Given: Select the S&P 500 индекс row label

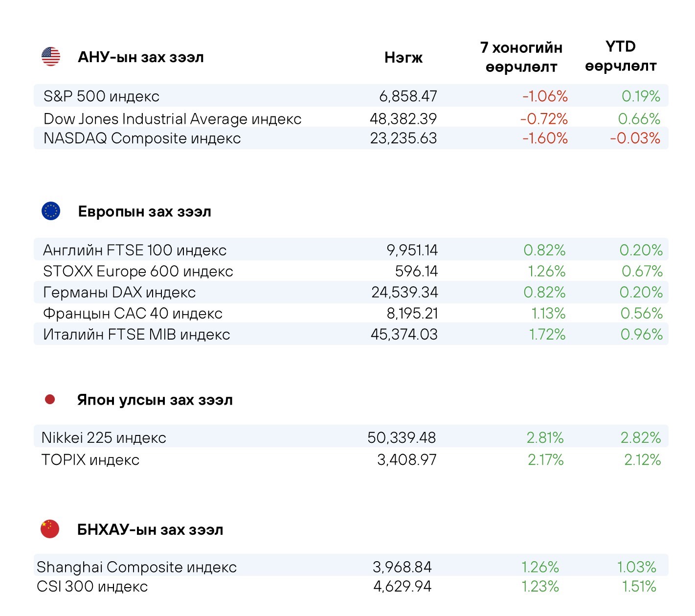Looking at the screenshot, I should click(x=101, y=96).
